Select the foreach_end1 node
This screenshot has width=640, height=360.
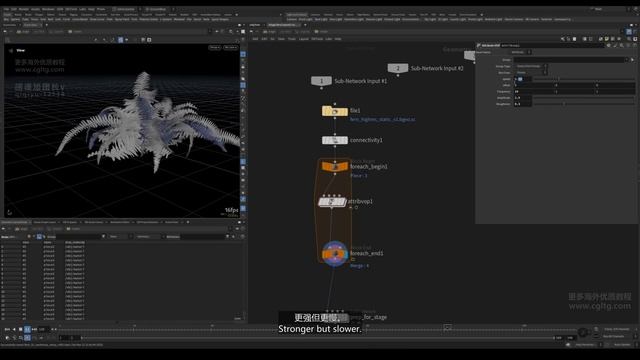tap(335, 254)
